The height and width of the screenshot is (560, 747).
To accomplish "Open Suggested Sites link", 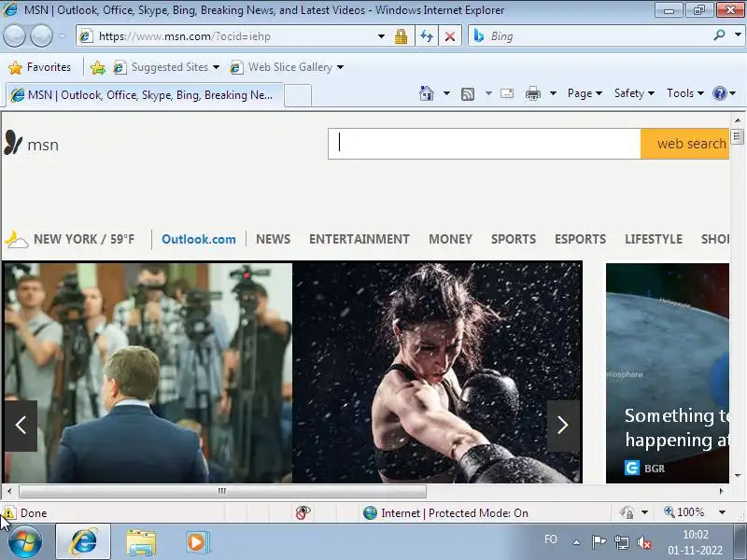I will 166,67.
